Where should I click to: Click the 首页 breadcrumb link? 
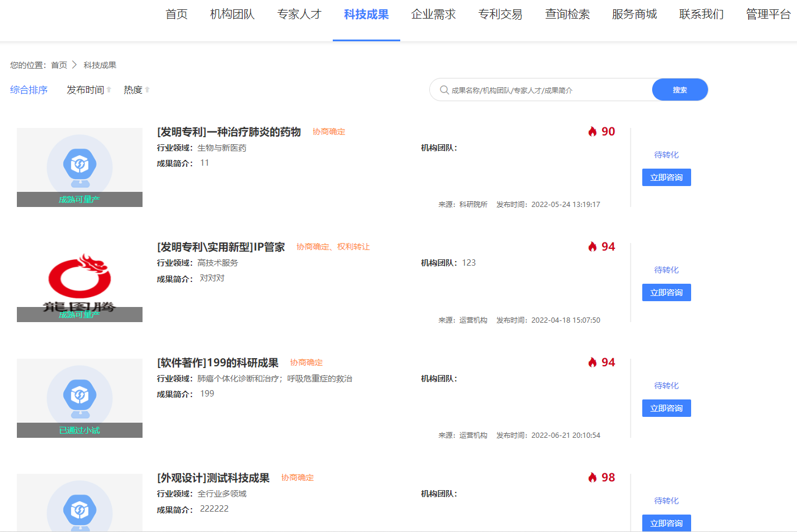[x=59, y=65]
